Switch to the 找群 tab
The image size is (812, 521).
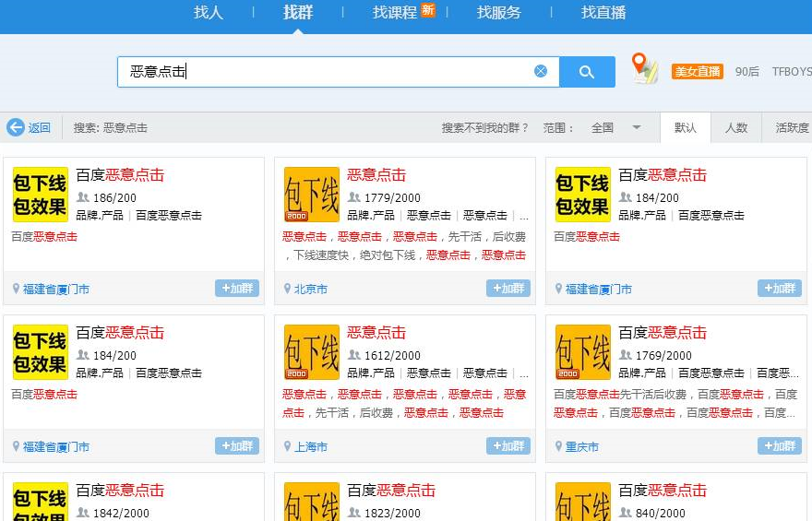(x=298, y=12)
